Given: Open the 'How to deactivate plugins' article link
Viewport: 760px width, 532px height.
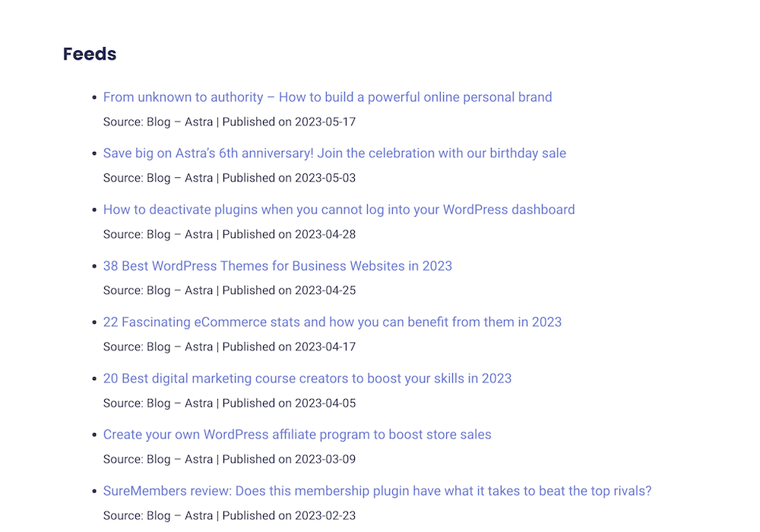Looking at the screenshot, I should coord(339,210).
